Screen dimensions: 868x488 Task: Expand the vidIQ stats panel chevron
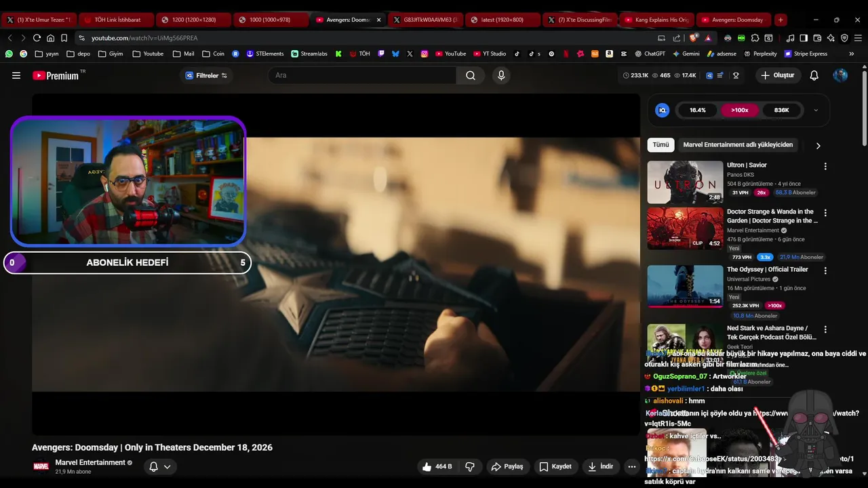(x=816, y=110)
